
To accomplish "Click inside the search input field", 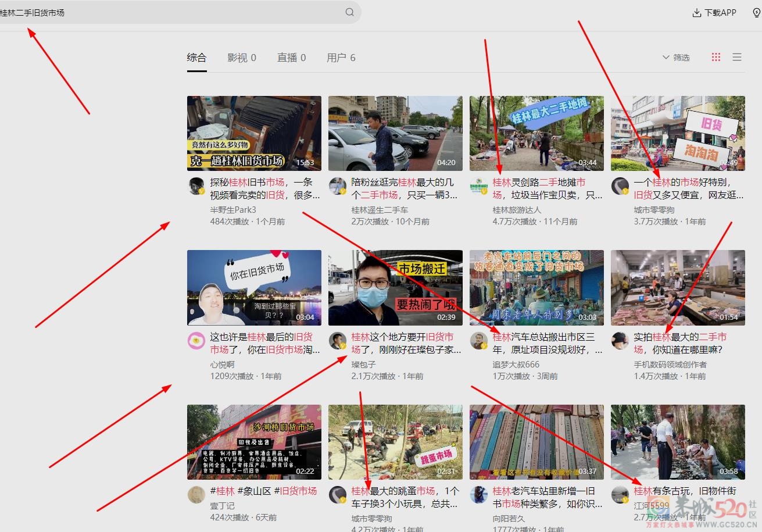I will click(x=174, y=12).
